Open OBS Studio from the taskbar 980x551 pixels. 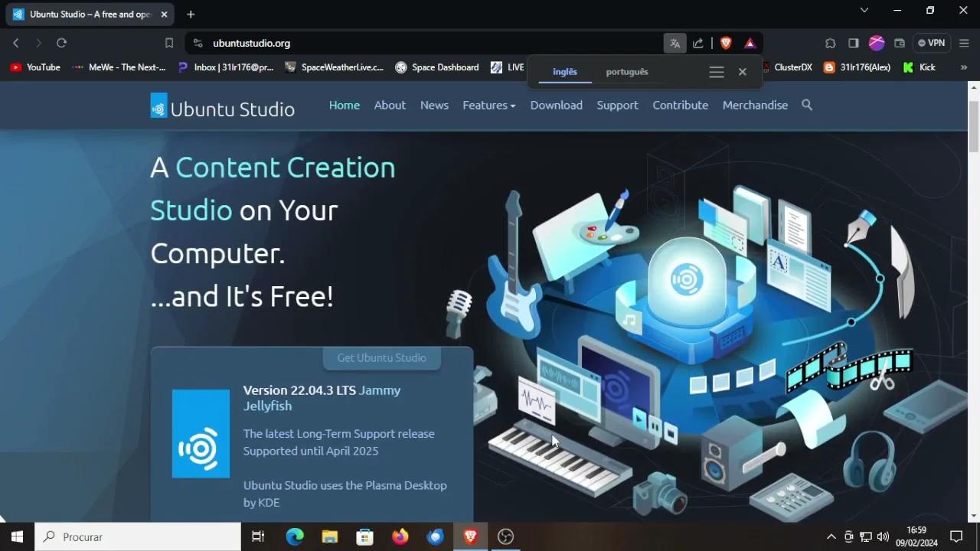[505, 536]
